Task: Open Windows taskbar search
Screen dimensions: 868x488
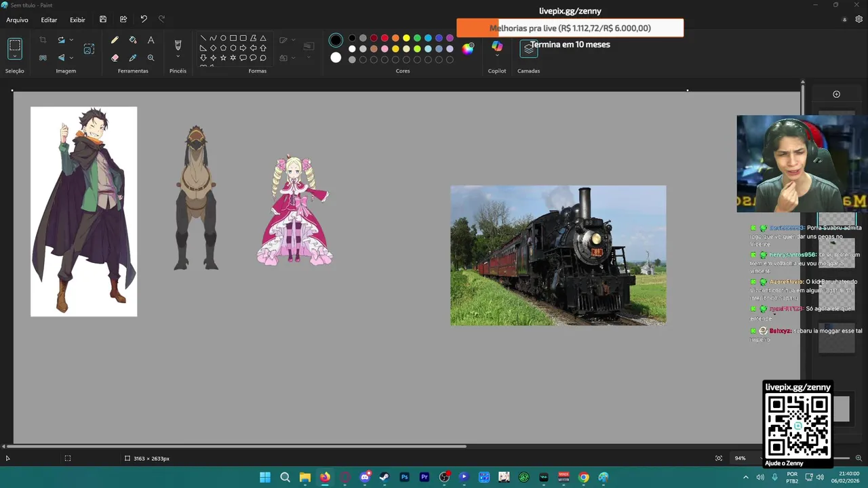Action: (x=285, y=477)
